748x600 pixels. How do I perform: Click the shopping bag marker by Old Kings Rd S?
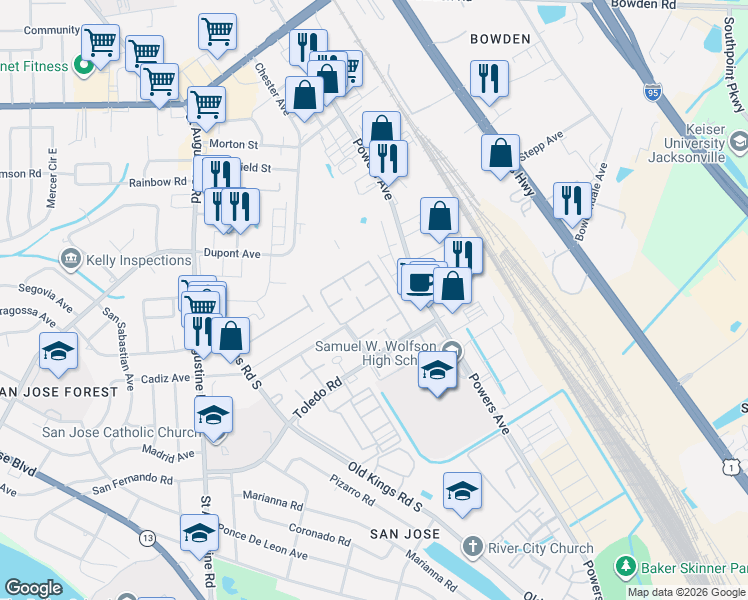point(230,336)
